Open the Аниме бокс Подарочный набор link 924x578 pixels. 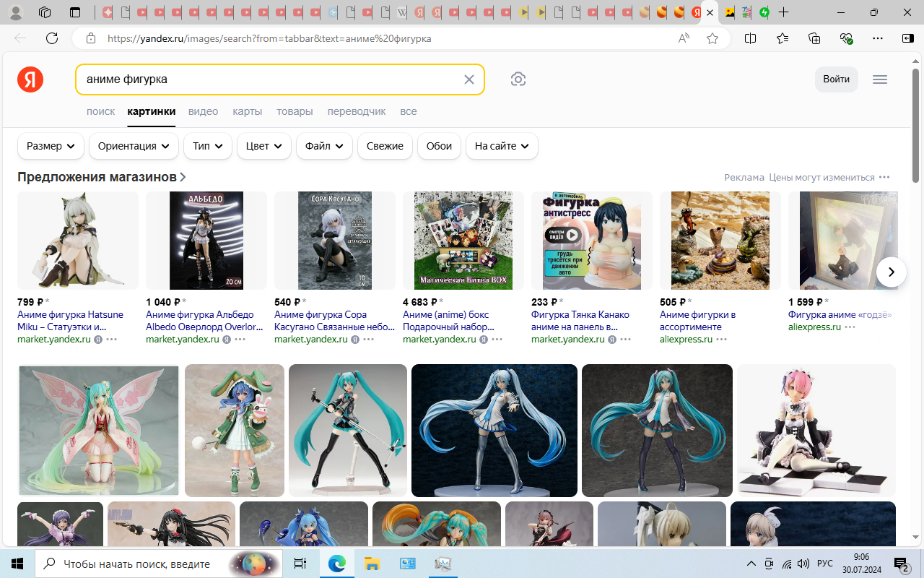click(448, 321)
